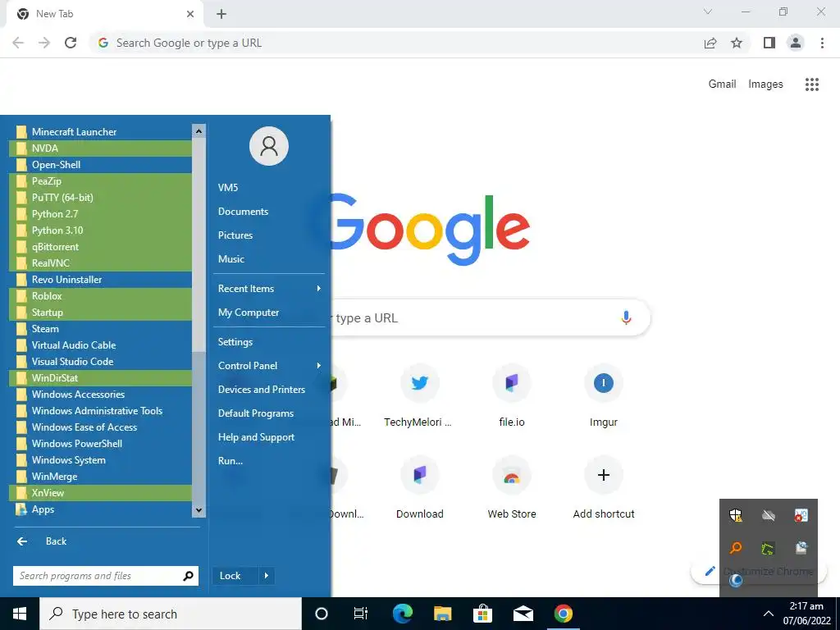Click the orange magnifier tray icon
840x630 pixels.
coord(736,548)
